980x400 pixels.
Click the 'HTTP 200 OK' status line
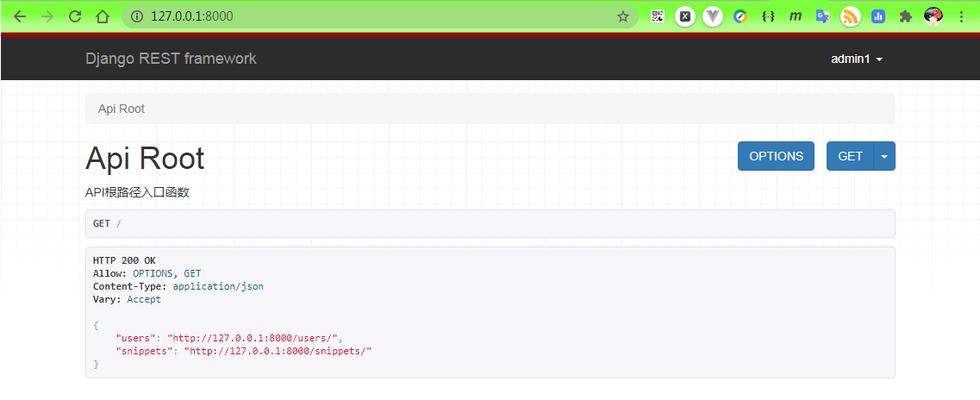coord(124,260)
